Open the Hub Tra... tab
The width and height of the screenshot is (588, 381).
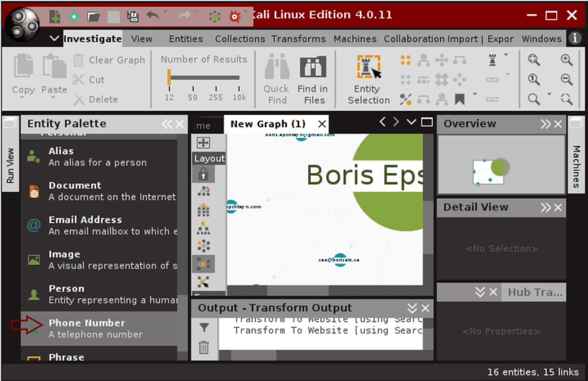click(534, 292)
